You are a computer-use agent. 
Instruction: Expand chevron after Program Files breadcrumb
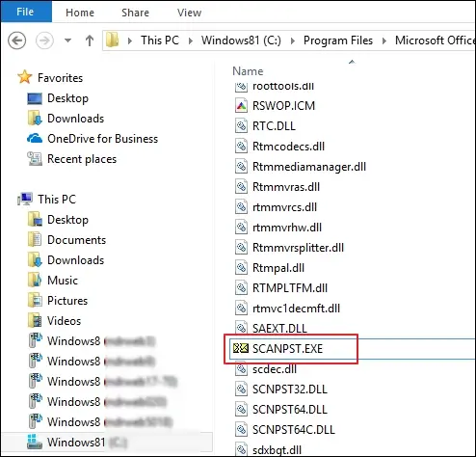[384, 40]
